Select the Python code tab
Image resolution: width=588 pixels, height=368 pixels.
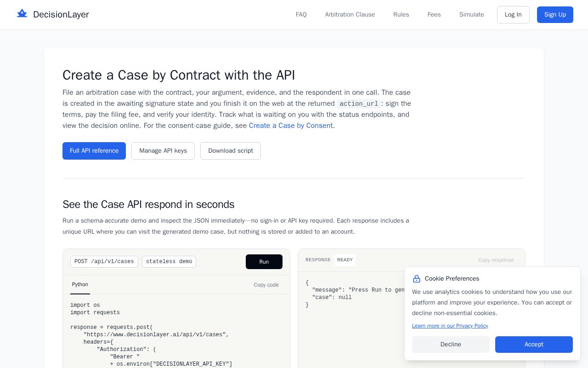pyautogui.click(x=80, y=285)
